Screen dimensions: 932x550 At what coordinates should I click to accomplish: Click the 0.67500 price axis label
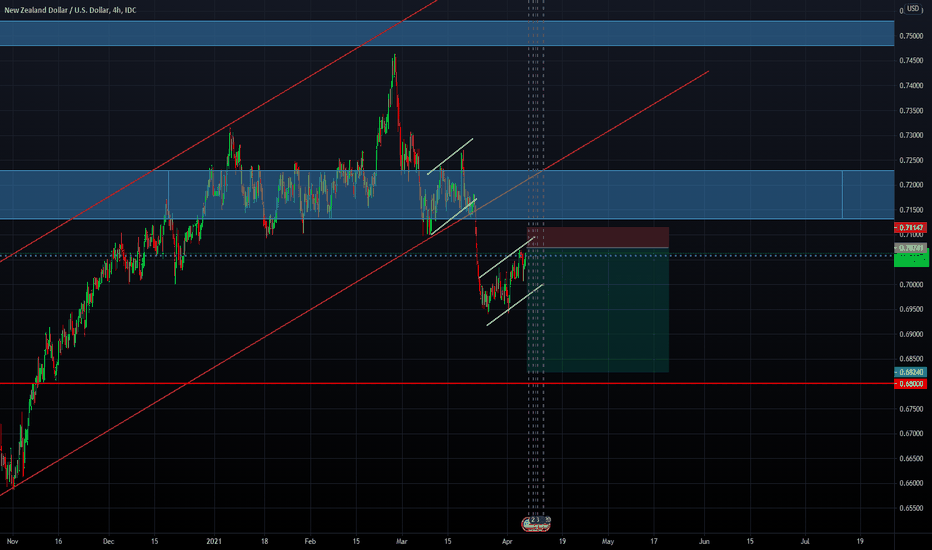911,409
